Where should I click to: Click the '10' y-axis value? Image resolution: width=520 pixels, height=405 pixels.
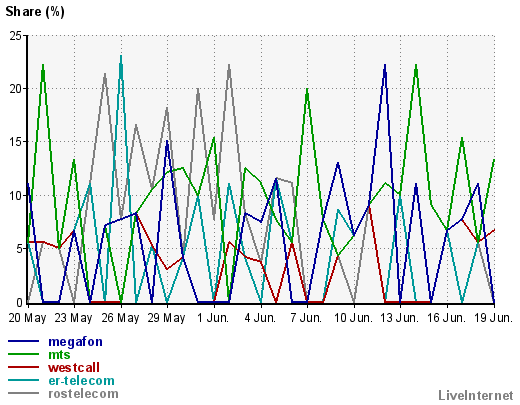pos(15,196)
